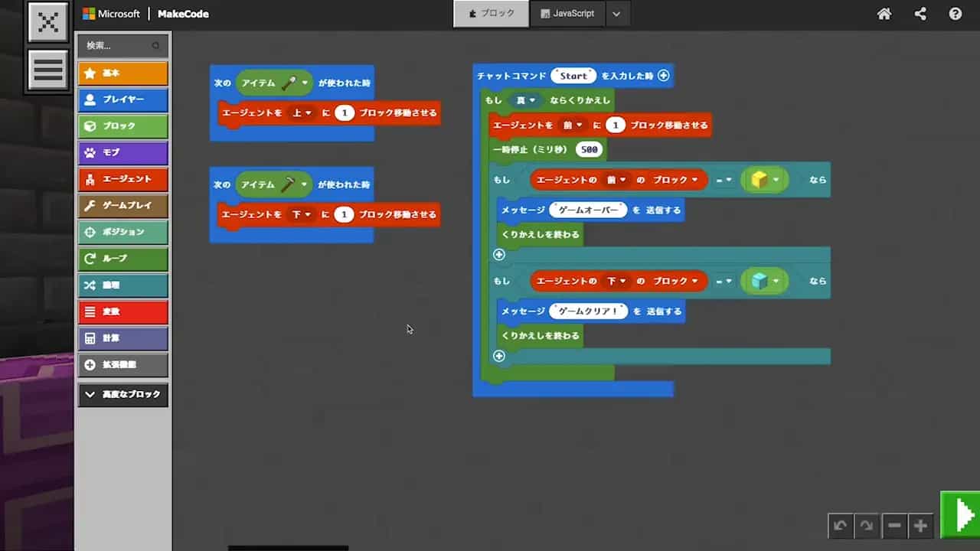Click plus icon on Start chat command
980x551 pixels.
pyautogui.click(x=664, y=75)
